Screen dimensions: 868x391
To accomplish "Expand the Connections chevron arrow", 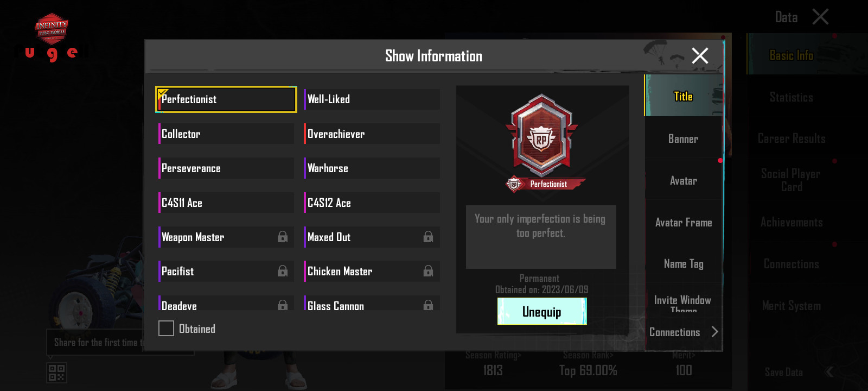I will click(x=714, y=332).
